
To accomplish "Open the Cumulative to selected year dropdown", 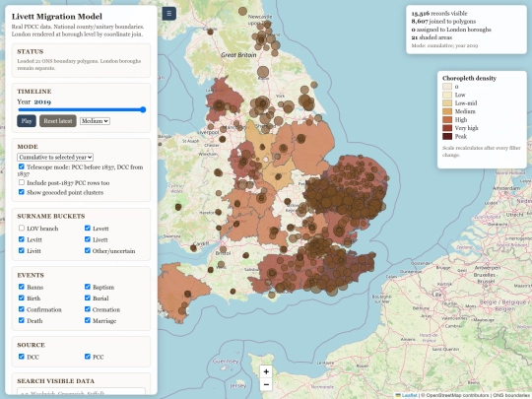I will pyautogui.click(x=55, y=157).
